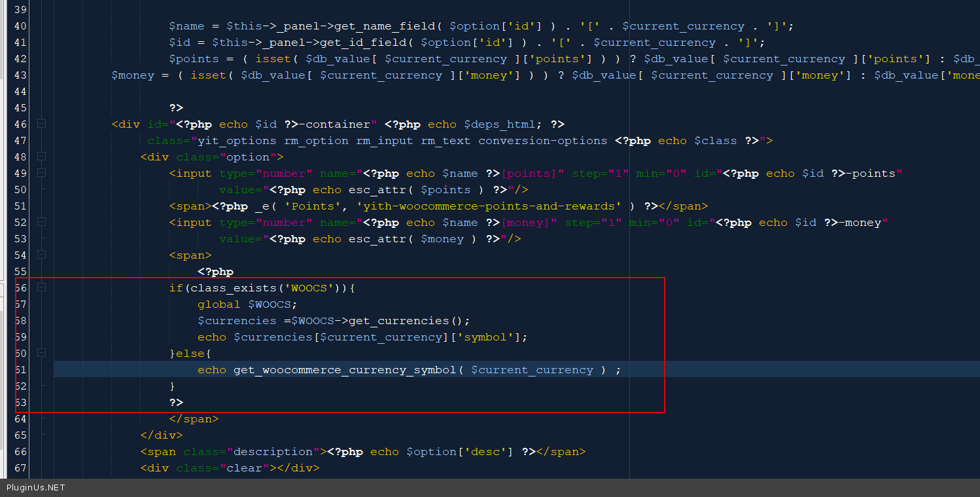Click the closing ?> tag on line 45
The image size is (980, 497).
(x=176, y=108)
